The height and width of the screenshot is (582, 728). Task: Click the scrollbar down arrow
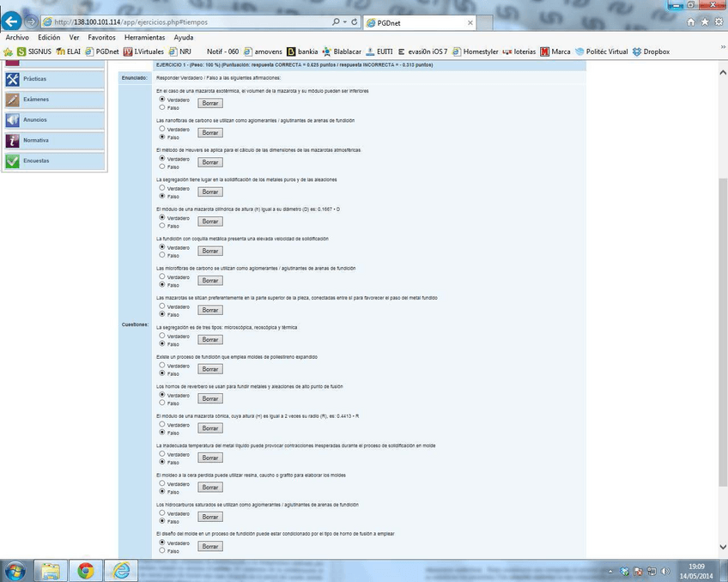[723, 547]
